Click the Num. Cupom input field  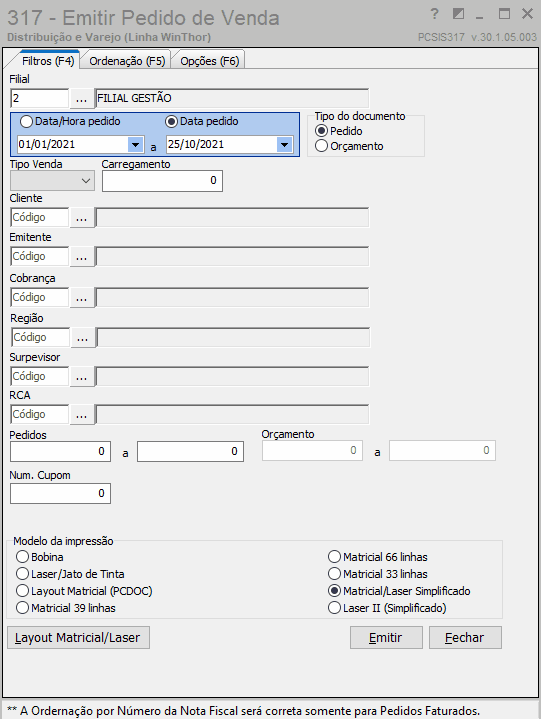[x=61, y=494]
